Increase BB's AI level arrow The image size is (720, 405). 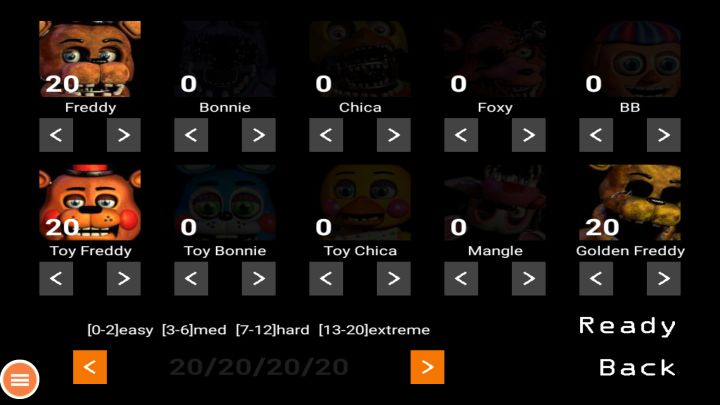(x=664, y=135)
